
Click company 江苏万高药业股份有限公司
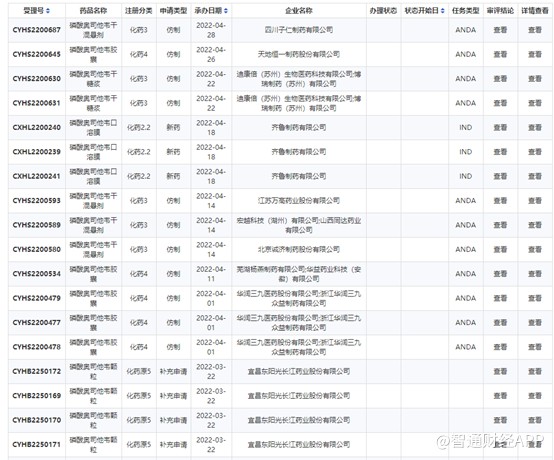299,201
